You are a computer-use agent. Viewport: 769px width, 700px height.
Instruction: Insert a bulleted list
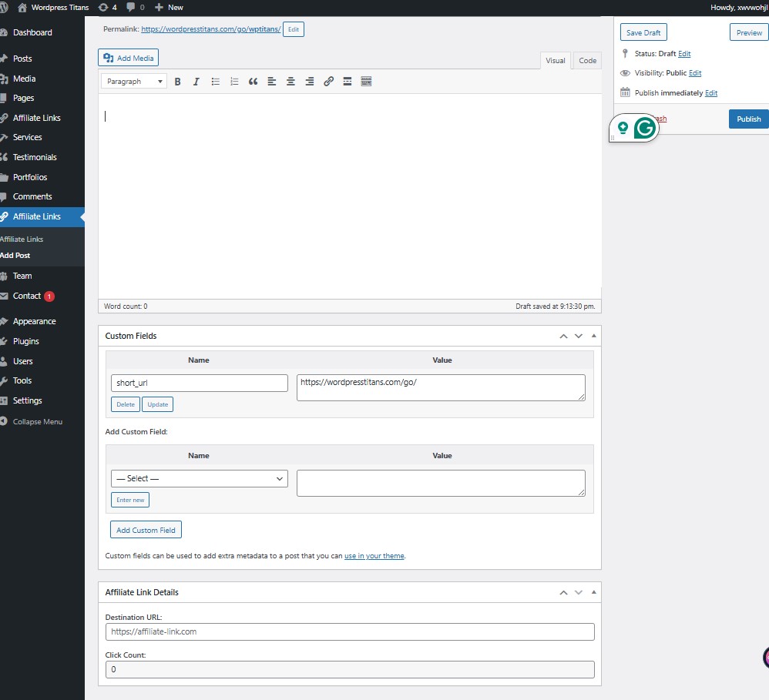pyautogui.click(x=216, y=82)
